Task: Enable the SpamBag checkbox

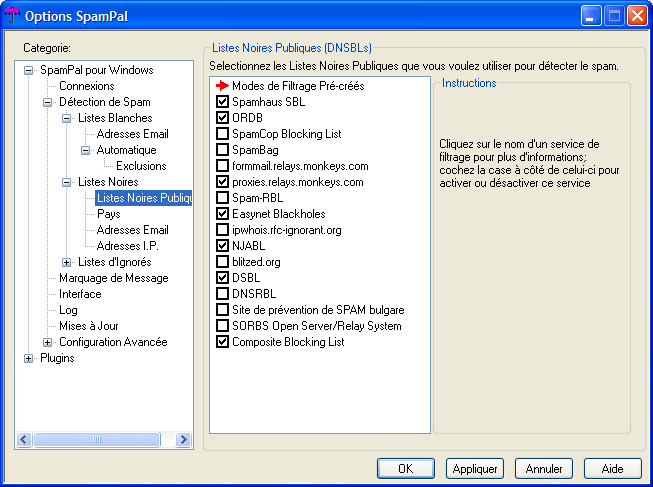Action: 222,150
